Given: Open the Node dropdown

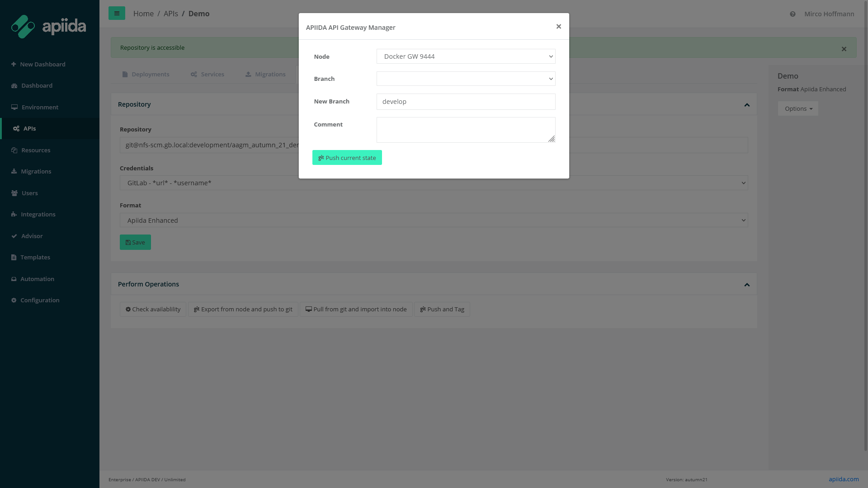Looking at the screenshot, I should coord(466,56).
